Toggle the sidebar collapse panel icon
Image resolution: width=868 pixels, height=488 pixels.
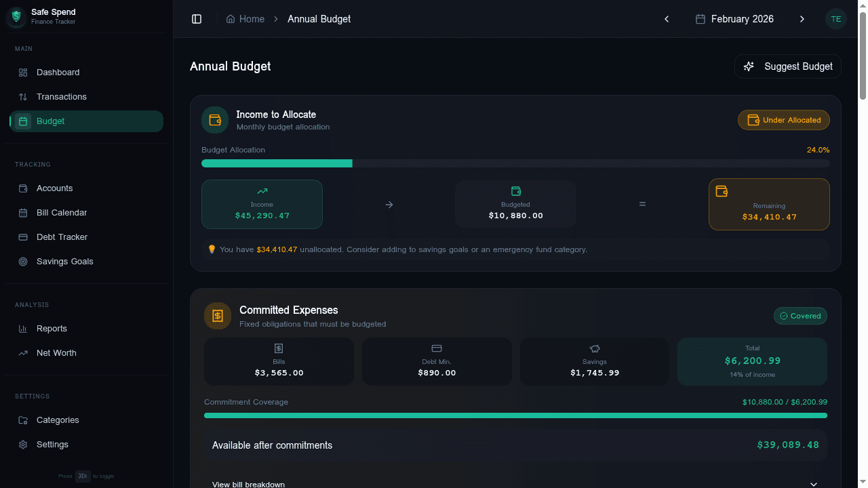(x=197, y=18)
